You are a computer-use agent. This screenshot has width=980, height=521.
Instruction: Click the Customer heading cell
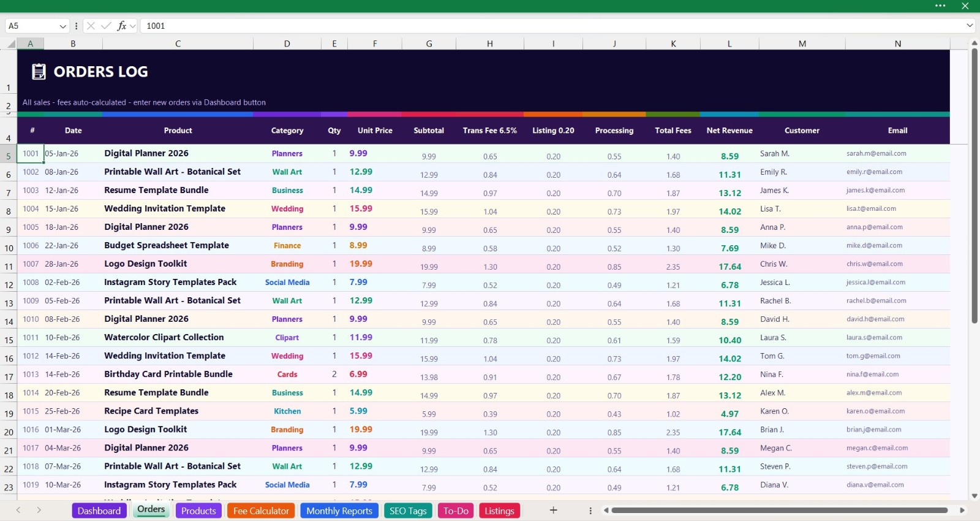click(802, 131)
